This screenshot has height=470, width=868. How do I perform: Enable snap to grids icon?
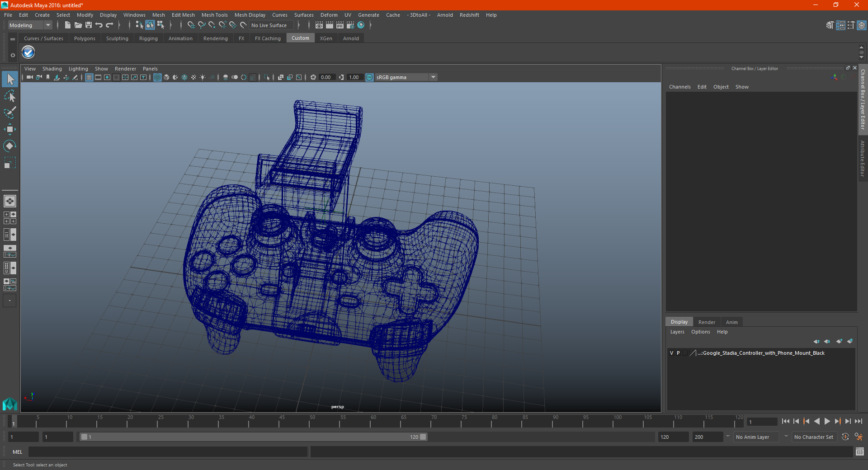coord(191,25)
